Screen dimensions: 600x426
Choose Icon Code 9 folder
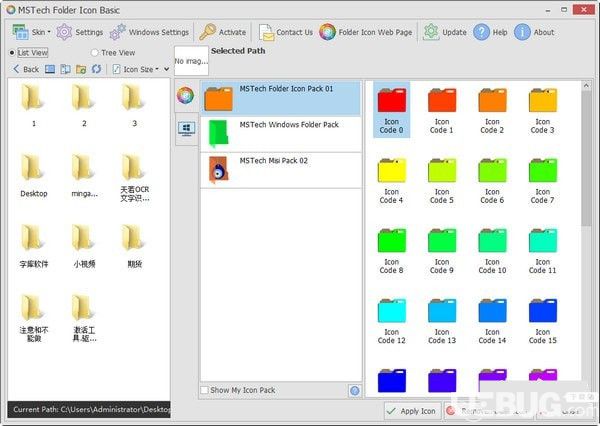coord(442,250)
